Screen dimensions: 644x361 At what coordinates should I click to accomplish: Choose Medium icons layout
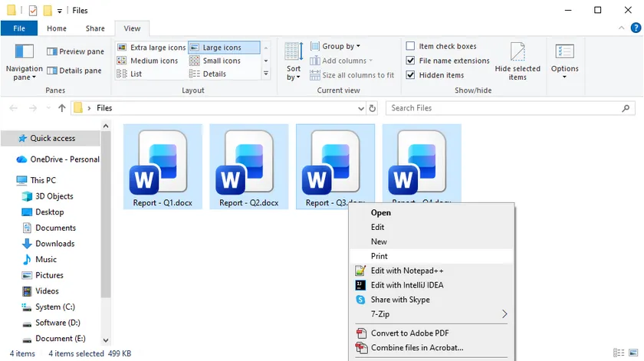click(147, 61)
